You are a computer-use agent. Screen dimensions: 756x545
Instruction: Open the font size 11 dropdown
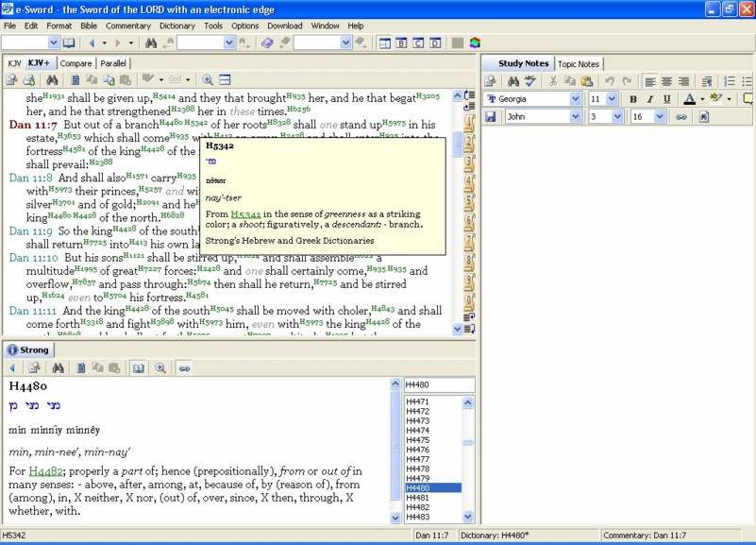612,99
